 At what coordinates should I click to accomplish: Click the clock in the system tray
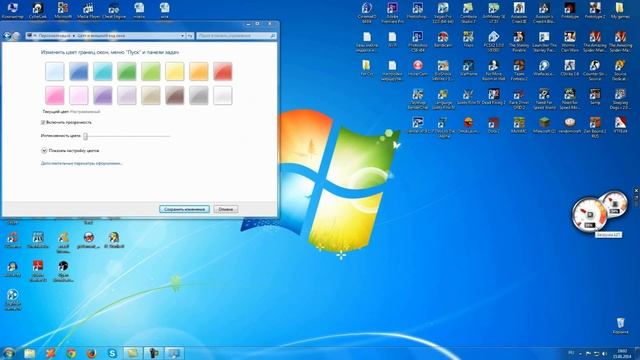(x=622, y=353)
